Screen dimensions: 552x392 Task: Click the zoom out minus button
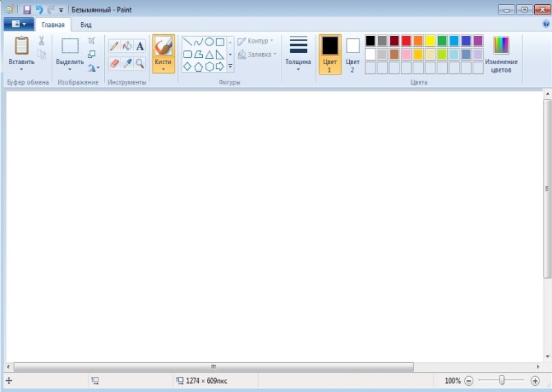point(469,381)
